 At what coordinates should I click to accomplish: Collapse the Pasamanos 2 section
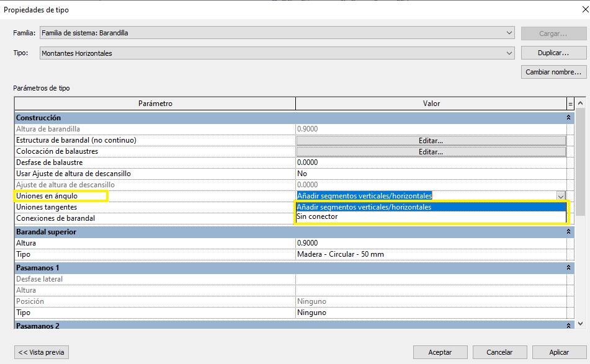pos(568,325)
